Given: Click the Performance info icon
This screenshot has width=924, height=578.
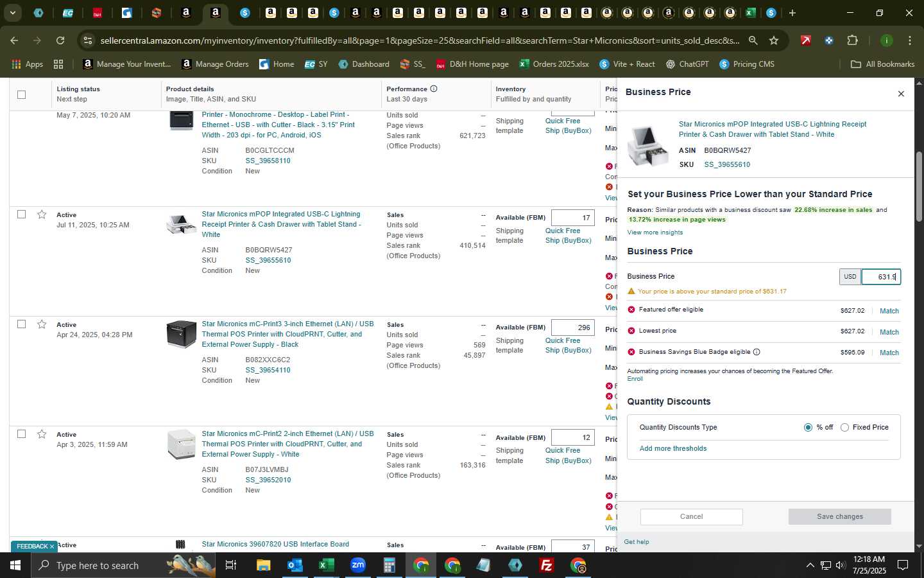Looking at the screenshot, I should click(x=434, y=89).
